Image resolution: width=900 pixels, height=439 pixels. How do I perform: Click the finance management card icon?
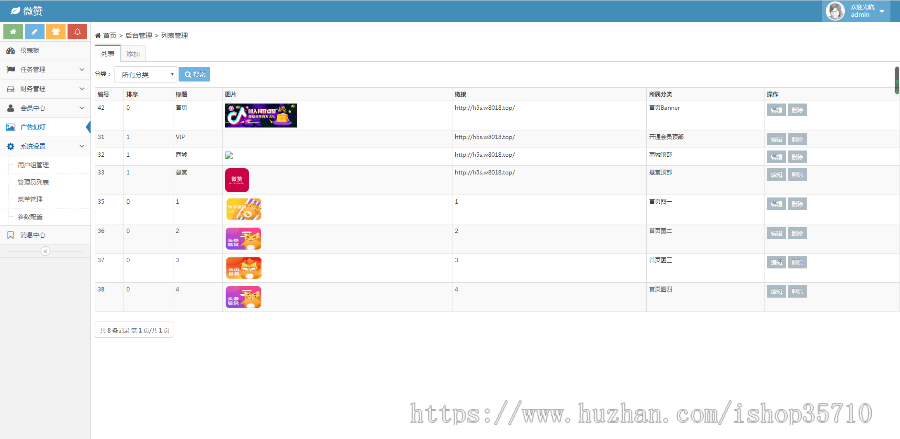[10, 89]
